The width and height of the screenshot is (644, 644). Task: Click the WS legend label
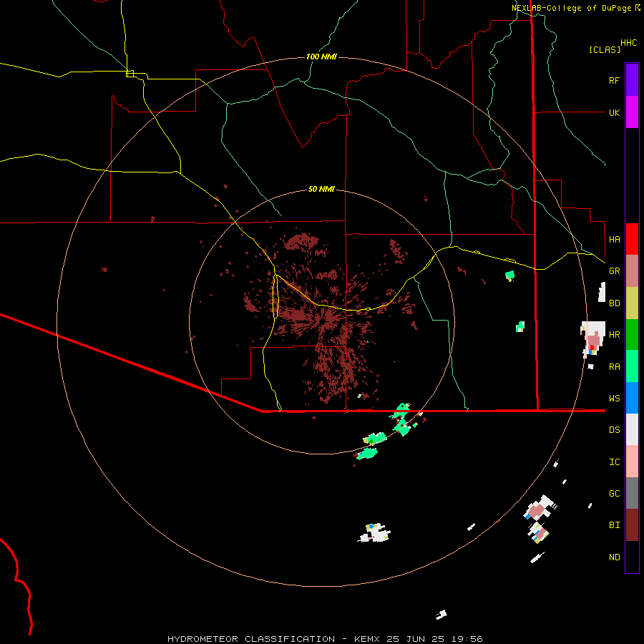point(614,399)
